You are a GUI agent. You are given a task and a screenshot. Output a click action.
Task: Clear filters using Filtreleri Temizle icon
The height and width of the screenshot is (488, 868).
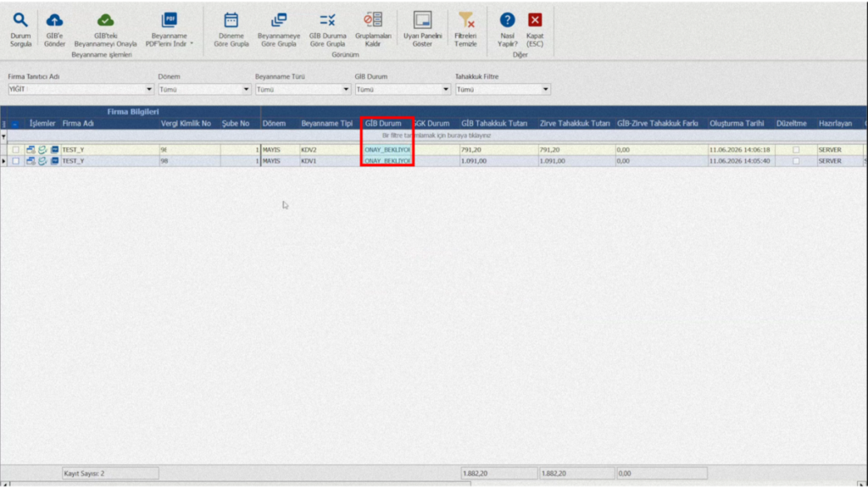(465, 20)
